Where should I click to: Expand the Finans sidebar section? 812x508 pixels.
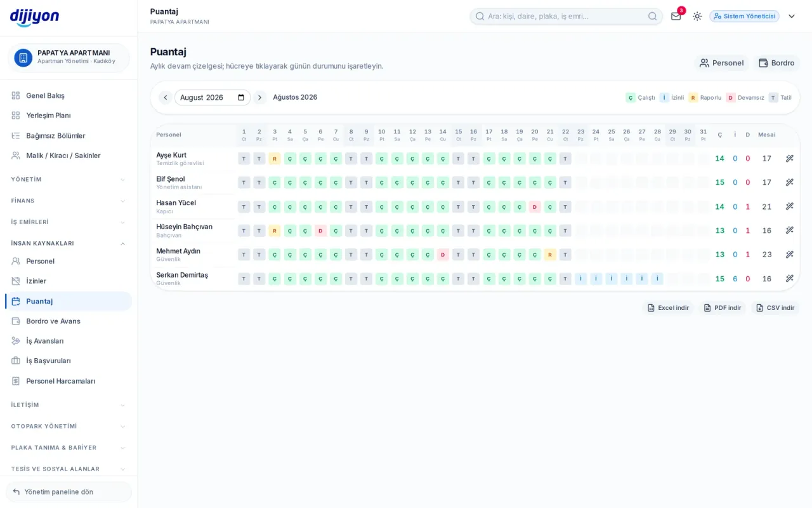click(x=69, y=201)
